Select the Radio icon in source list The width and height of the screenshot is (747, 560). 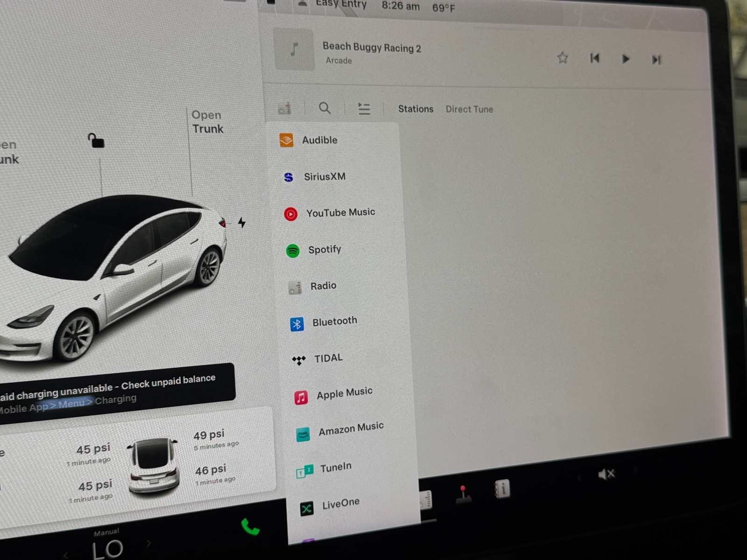(295, 287)
